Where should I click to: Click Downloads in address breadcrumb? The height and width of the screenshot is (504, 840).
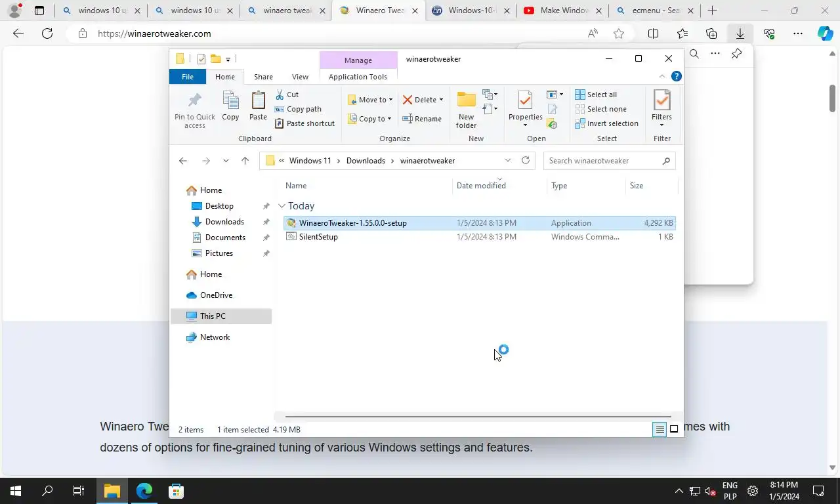coord(366,161)
